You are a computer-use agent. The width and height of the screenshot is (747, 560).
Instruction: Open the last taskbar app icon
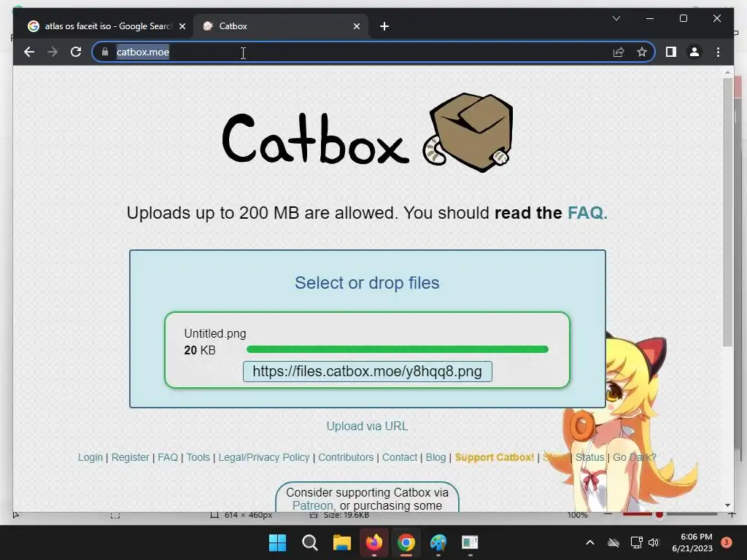[x=470, y=542]
